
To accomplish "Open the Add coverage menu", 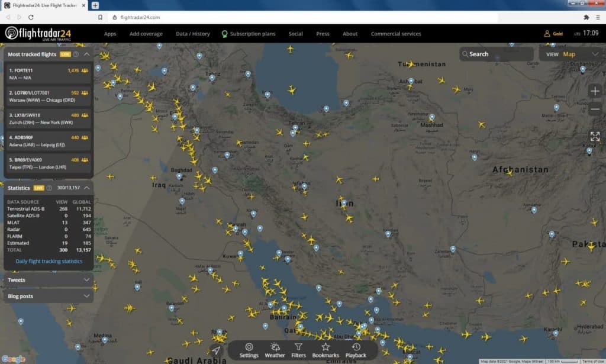I will pos(146,34).
